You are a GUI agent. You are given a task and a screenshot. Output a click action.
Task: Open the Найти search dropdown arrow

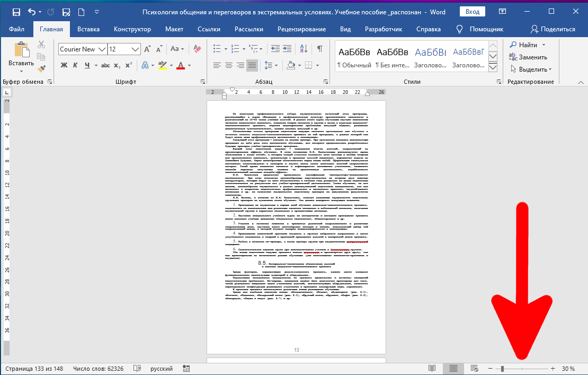coord(544,45)
